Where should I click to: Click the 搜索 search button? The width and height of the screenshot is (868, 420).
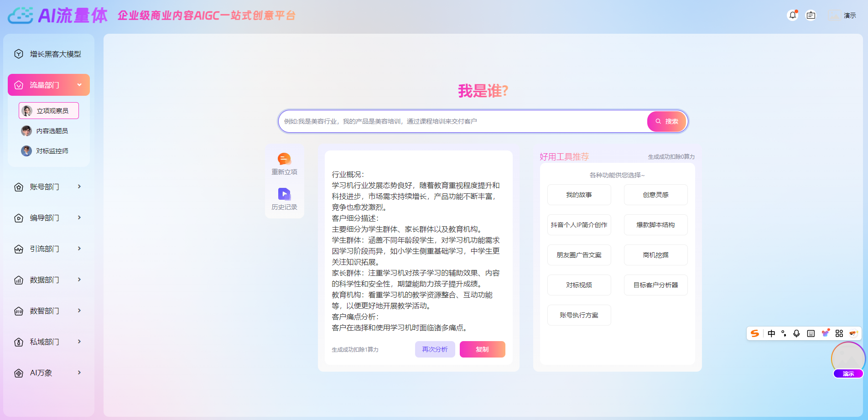666,121
